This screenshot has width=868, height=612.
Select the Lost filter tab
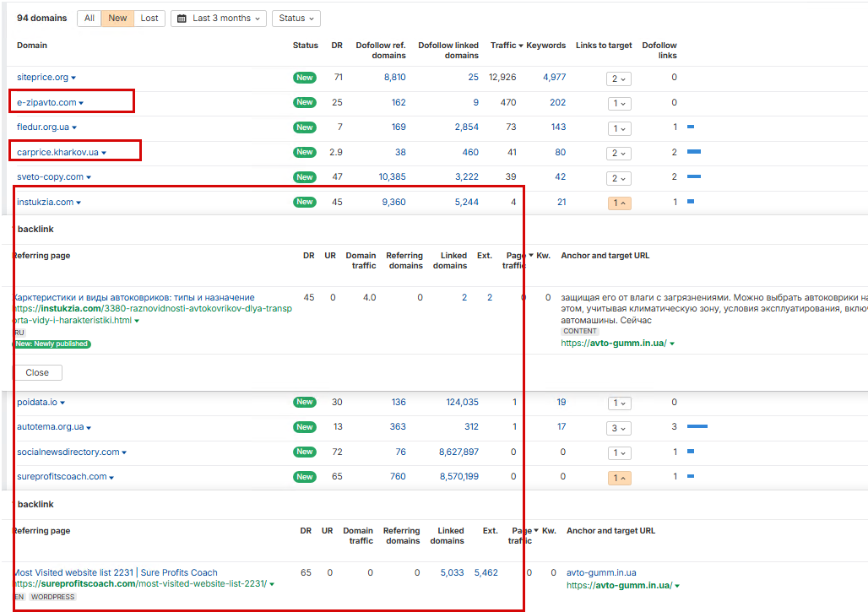(x=149, y=19)
